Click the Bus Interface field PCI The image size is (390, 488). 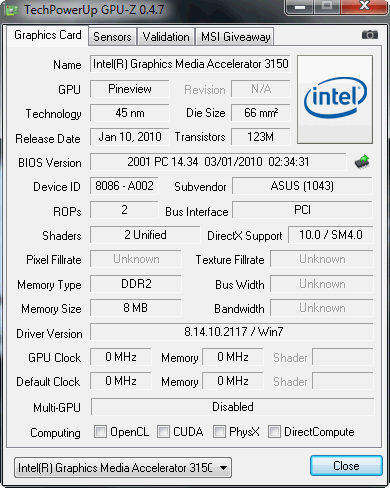pos(302,210)
